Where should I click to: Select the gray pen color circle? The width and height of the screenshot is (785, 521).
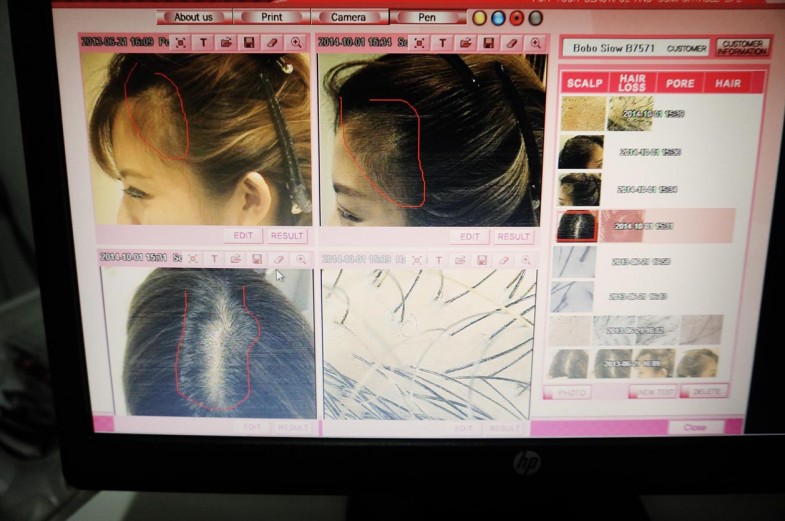535,18
